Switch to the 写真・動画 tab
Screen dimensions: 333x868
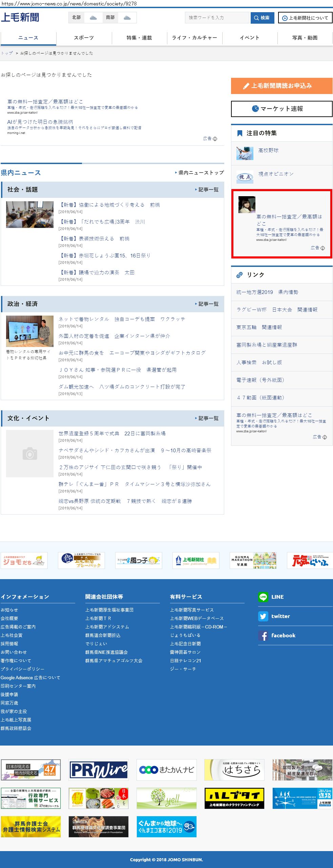click(x=305, y=38)
